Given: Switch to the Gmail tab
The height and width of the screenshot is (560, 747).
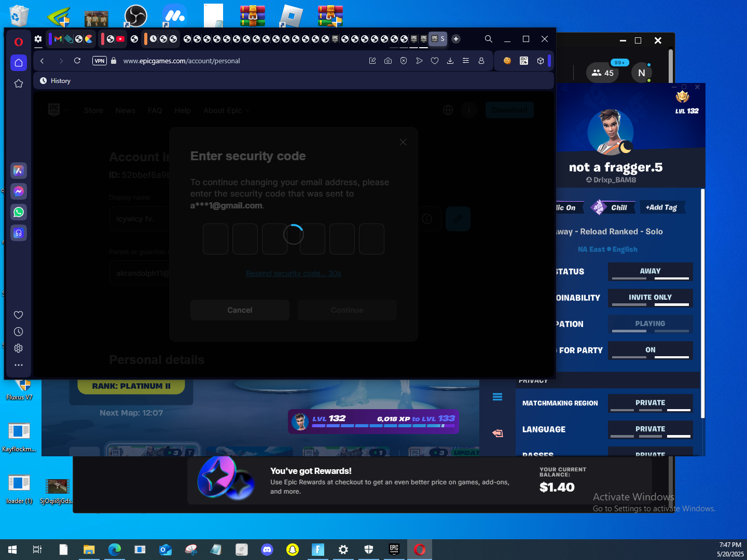Looking at the screenshot, I should tap(58, 39).
